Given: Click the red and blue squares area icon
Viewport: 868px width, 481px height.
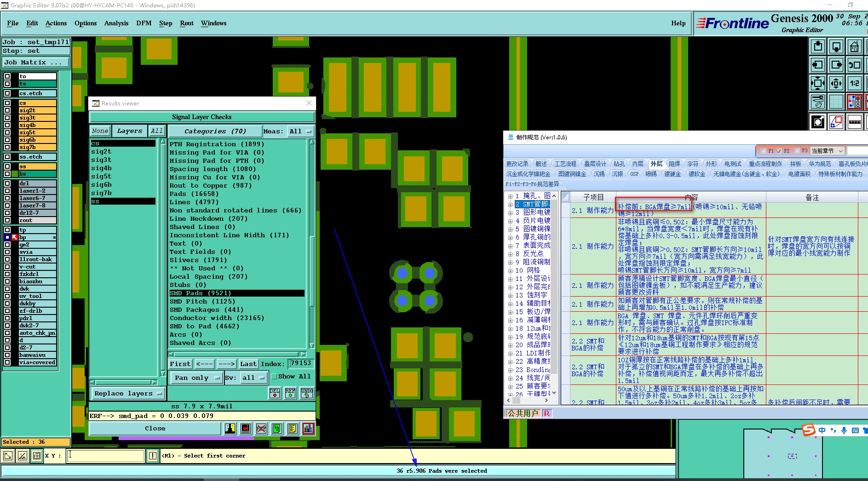Looking at the screenshot, I should (836, 122).
